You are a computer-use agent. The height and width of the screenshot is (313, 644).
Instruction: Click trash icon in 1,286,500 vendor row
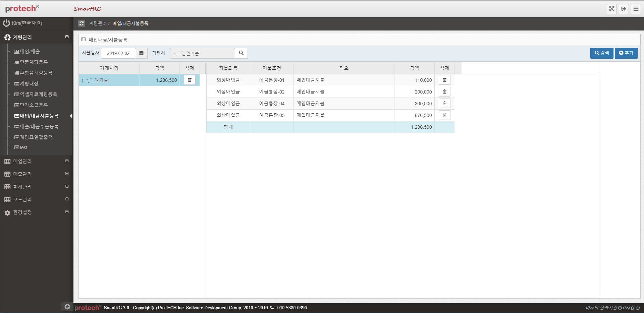pyautogui.click(x=190, y=80)
